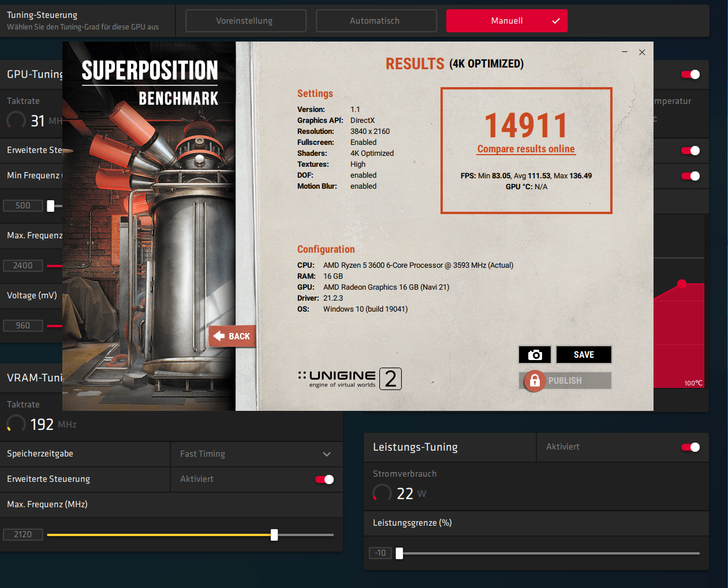This screenshot has height=588, width=728.
Task: Select the Voreinstellung tuning mode
Action: point(245,21)
